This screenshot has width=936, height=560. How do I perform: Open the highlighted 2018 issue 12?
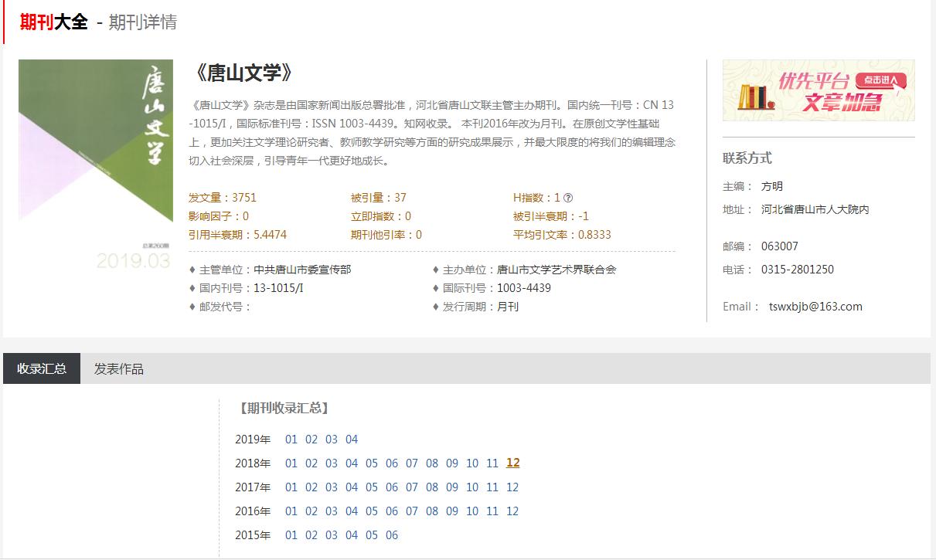click(512, 463)
